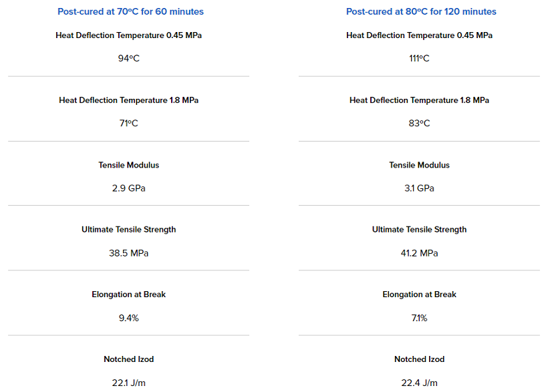Select the 22.4 J/m Notched Izod value

[x=419, y=383]
